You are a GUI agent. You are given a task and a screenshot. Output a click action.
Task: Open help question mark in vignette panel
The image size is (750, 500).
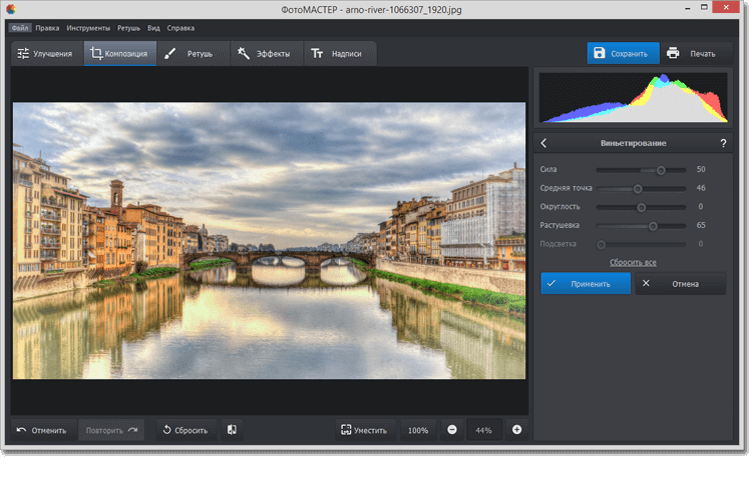pyautogui.click(x=723, y=143)
